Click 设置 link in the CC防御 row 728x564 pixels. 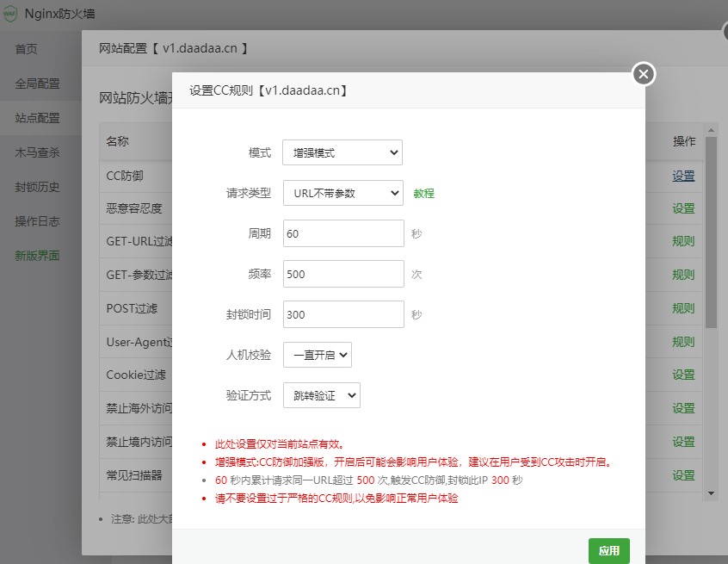[x=683, y=176]
